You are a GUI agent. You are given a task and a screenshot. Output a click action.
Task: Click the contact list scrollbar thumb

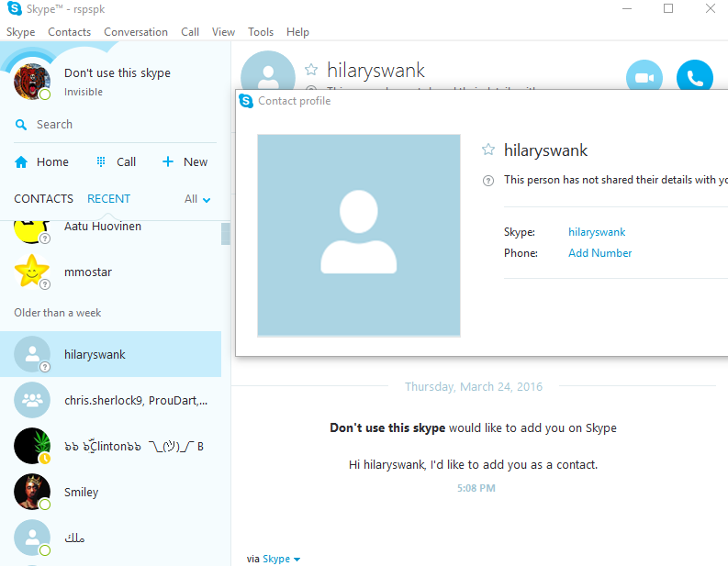[x=226, y=233]
